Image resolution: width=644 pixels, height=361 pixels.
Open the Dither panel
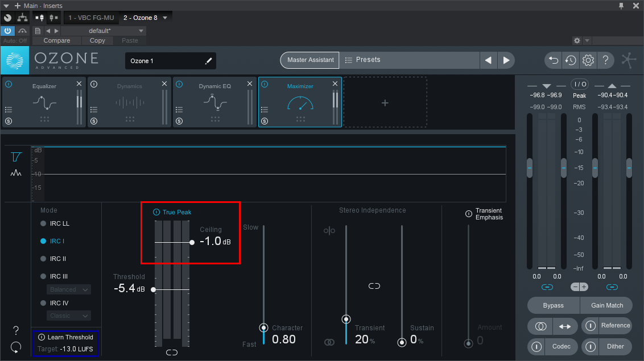coord(615,347)
